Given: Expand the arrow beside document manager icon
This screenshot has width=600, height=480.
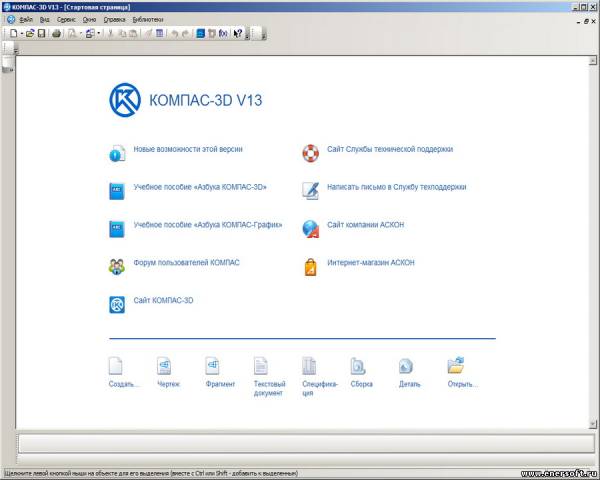Looking at the screenshot, I should [x=99, y=34].
